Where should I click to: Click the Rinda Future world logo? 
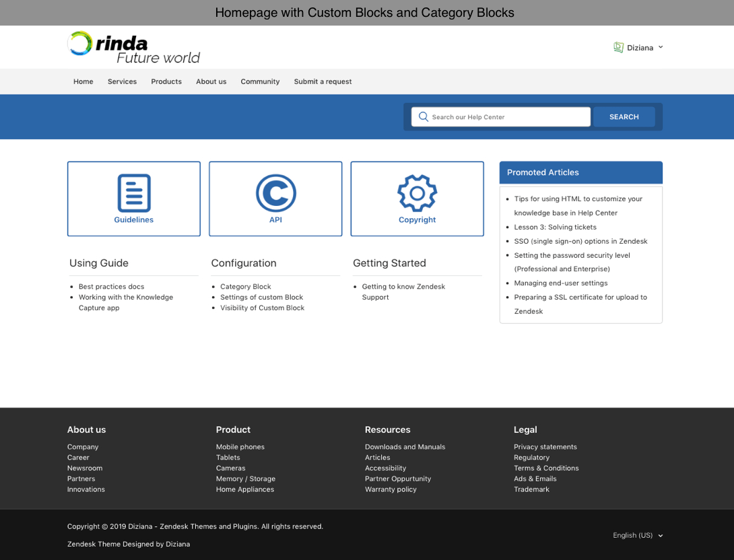133,47
